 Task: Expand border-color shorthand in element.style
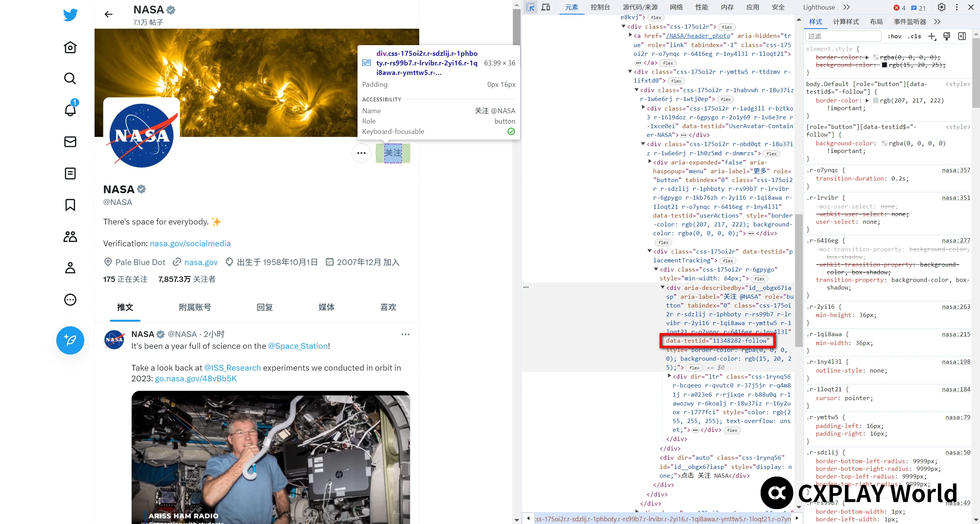[x=867, y=57]
